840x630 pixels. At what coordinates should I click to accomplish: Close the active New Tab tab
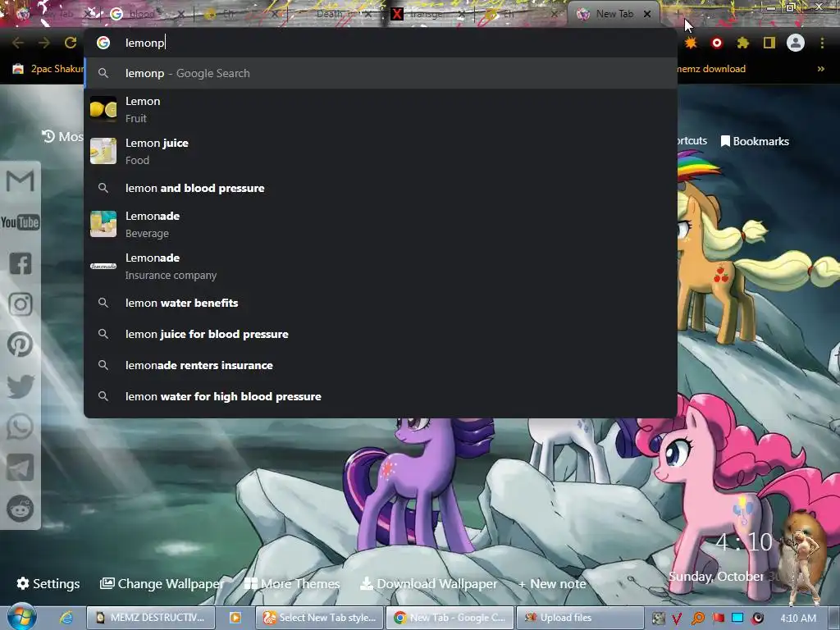[x=647, y=14]
